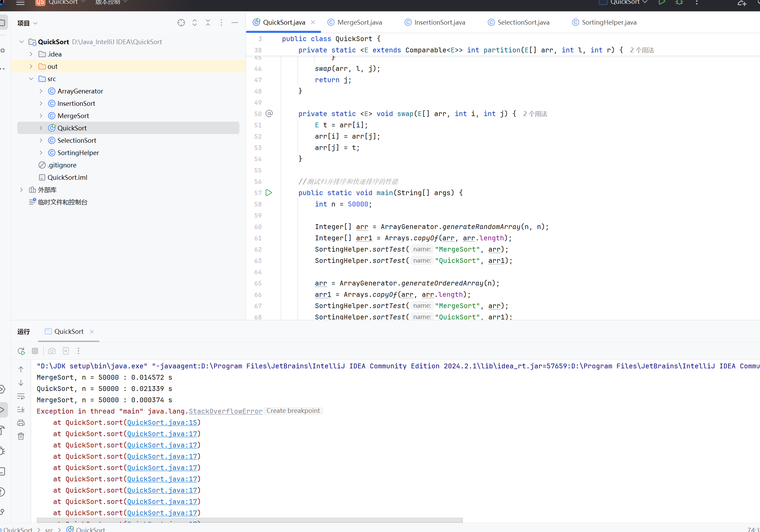Expand the 外部库 node
Screen dimensions: 760x532
(22, 190)
